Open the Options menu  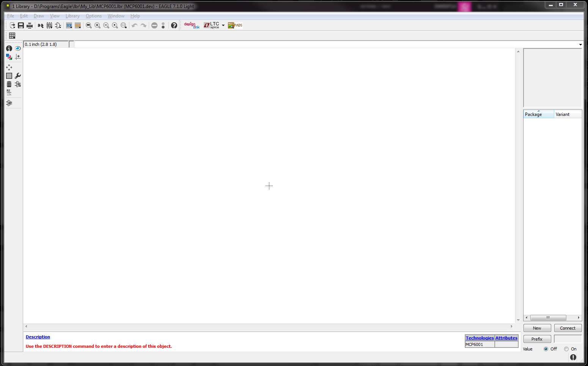point(93,16)
